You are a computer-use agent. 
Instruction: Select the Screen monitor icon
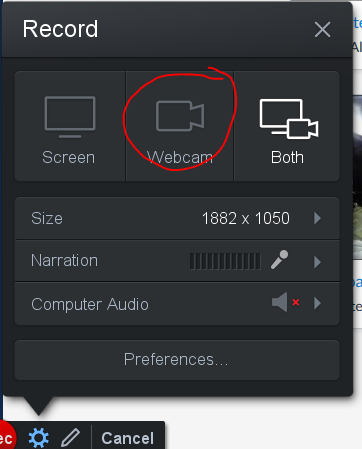point(70,117)
